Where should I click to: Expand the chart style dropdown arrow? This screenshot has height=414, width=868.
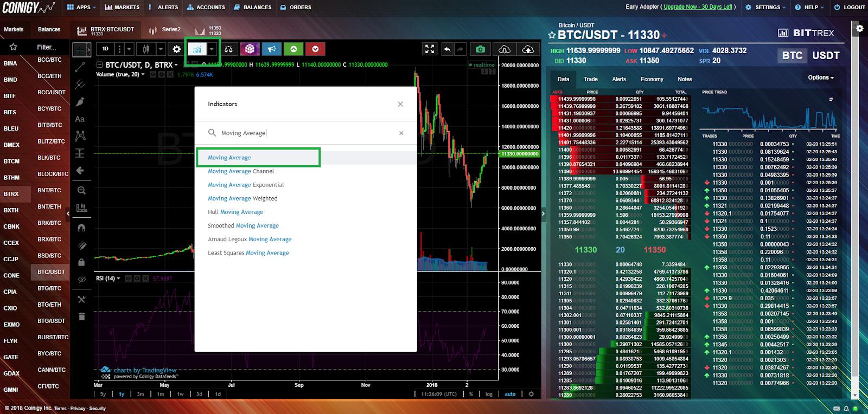click(x=161, y=49)
